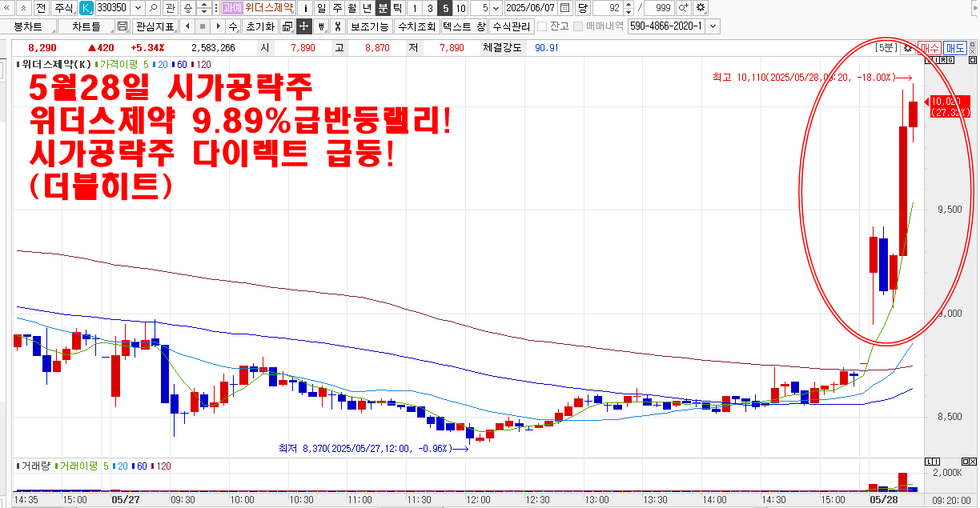This screenshot has height=508, width=980.
Task: Click the 과메 badge icon
Action: point(231,8)
